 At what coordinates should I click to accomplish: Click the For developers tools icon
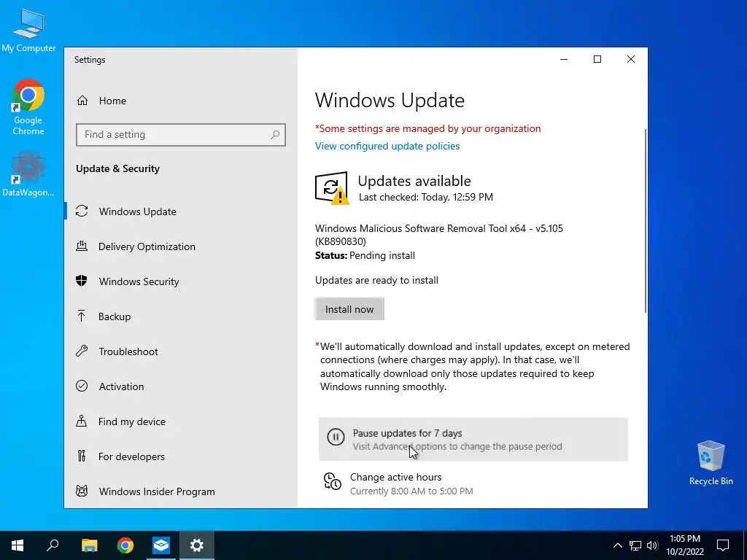click(82, 456)
